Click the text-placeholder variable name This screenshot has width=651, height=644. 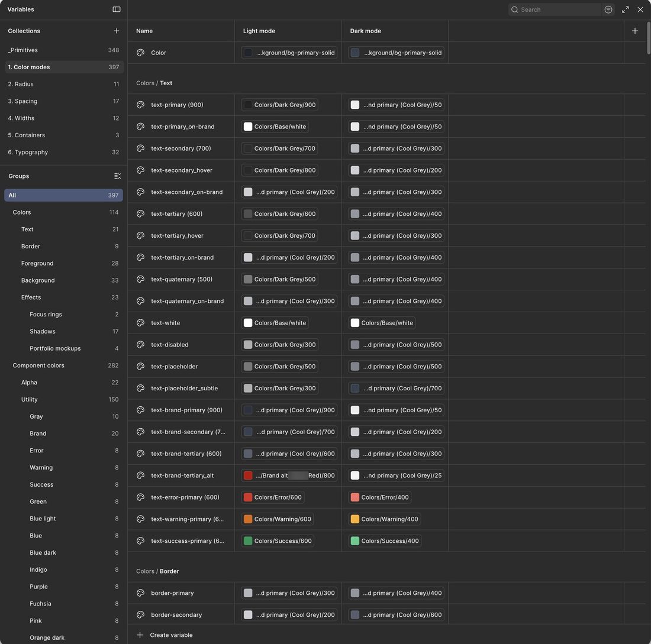coord(174,366)
